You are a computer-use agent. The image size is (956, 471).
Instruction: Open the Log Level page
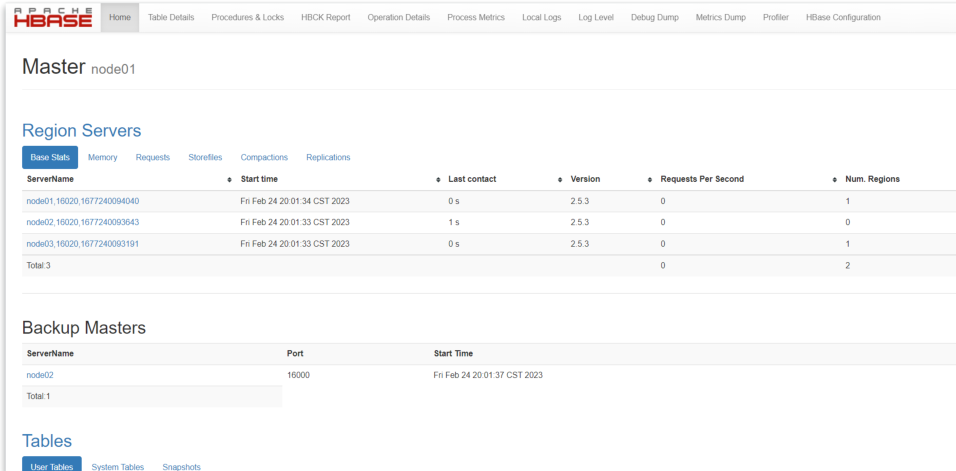click(596, 18)
